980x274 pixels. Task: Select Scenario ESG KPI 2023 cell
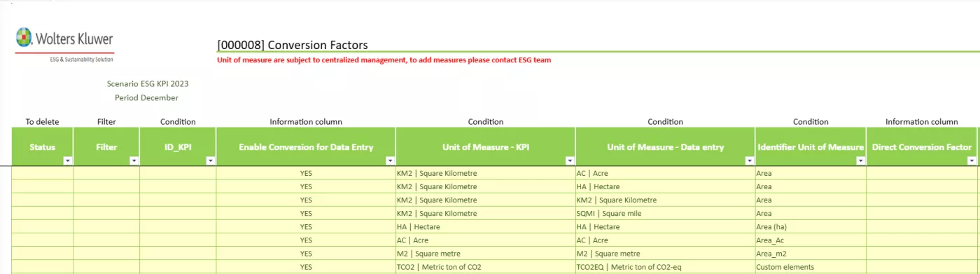[147, 83]
